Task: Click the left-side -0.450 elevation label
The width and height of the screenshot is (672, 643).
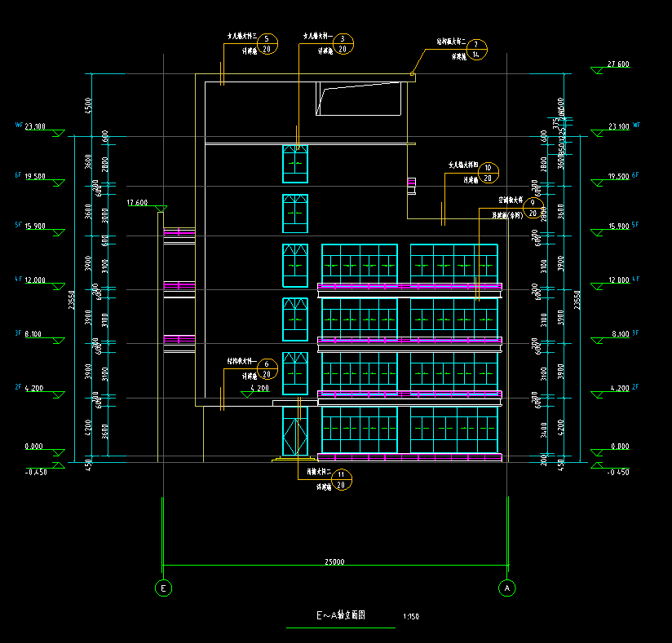Action: 35,472
